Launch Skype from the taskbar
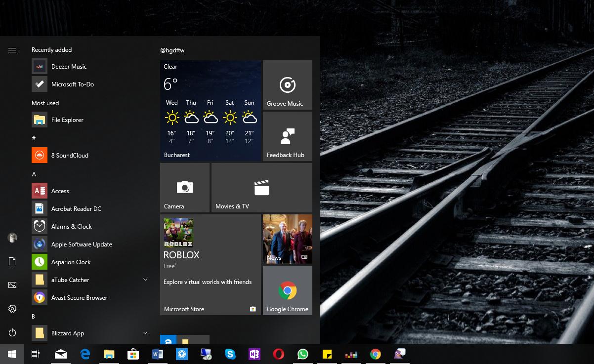Viewport: 594px width, 364px height. [230, 354]
